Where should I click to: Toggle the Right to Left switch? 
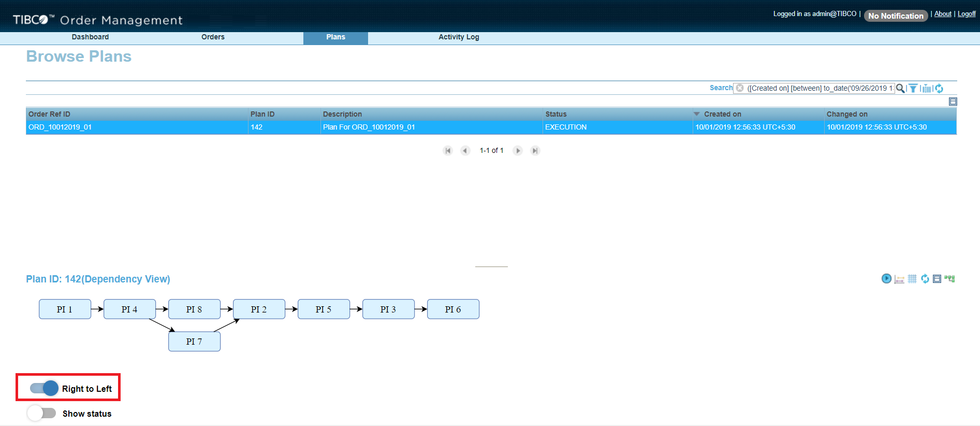44,388
